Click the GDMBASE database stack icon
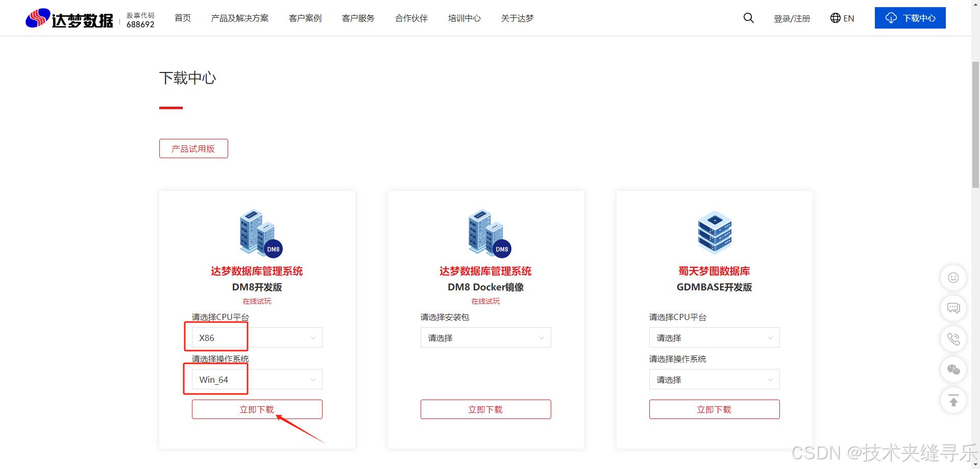The width and height of the screenshot is (980, 469). pyautogui.click(x=715, y=233)
